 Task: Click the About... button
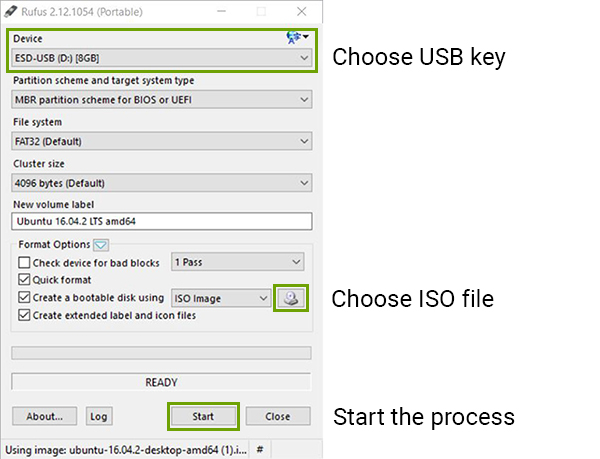point(44,416)
